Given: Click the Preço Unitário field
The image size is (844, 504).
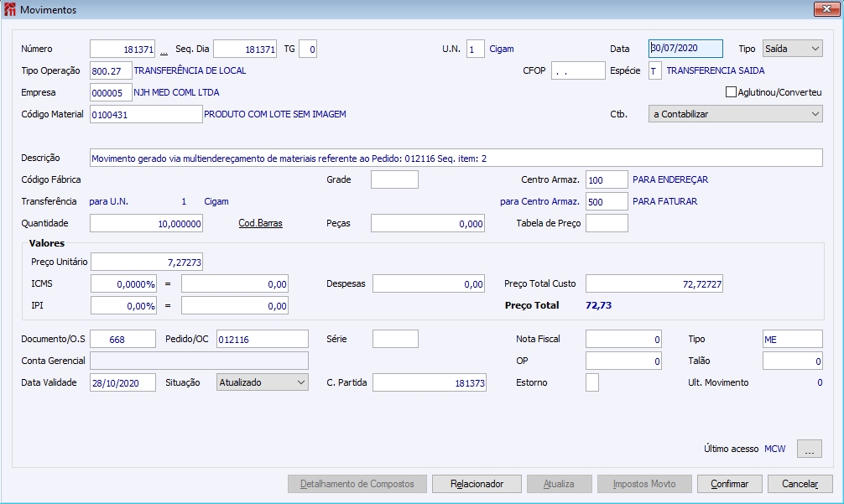Looking at the screenshot, I should tap(147, 262).
